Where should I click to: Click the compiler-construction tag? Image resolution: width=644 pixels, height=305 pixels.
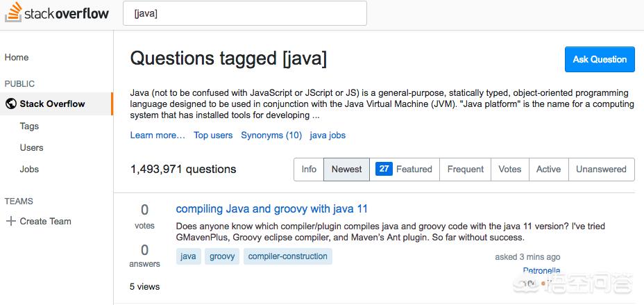[288, 256]
